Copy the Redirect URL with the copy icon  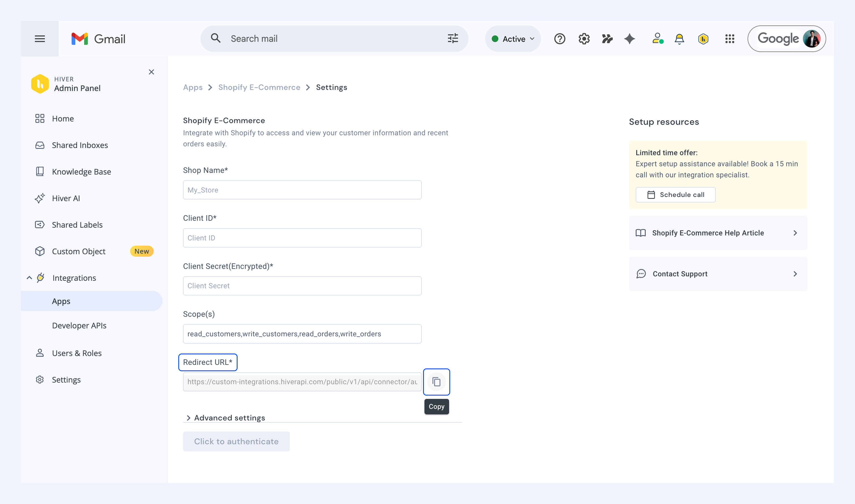437,382
